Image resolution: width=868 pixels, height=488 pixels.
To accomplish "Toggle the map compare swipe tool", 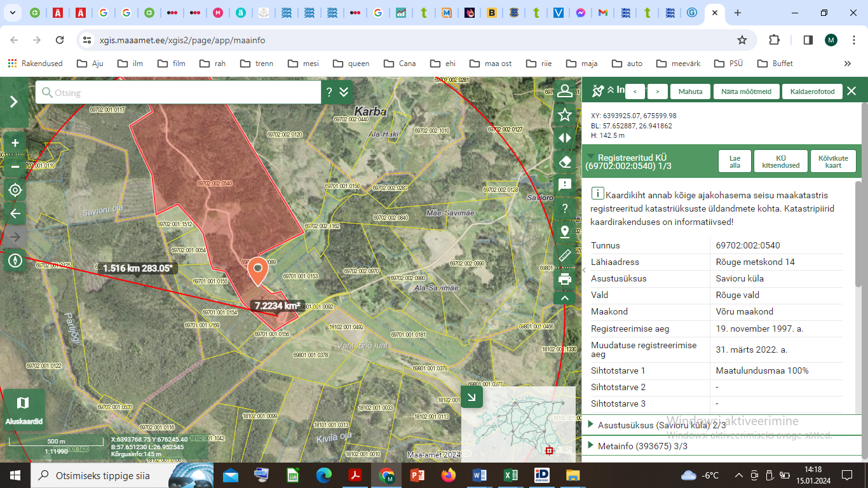I will click(564, 138).
